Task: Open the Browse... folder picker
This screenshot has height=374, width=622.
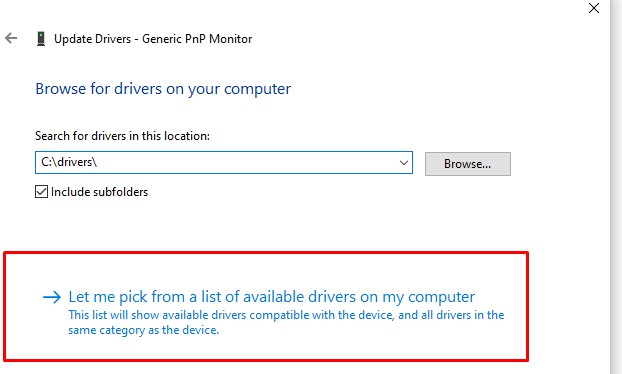Action: click(468, 164)
